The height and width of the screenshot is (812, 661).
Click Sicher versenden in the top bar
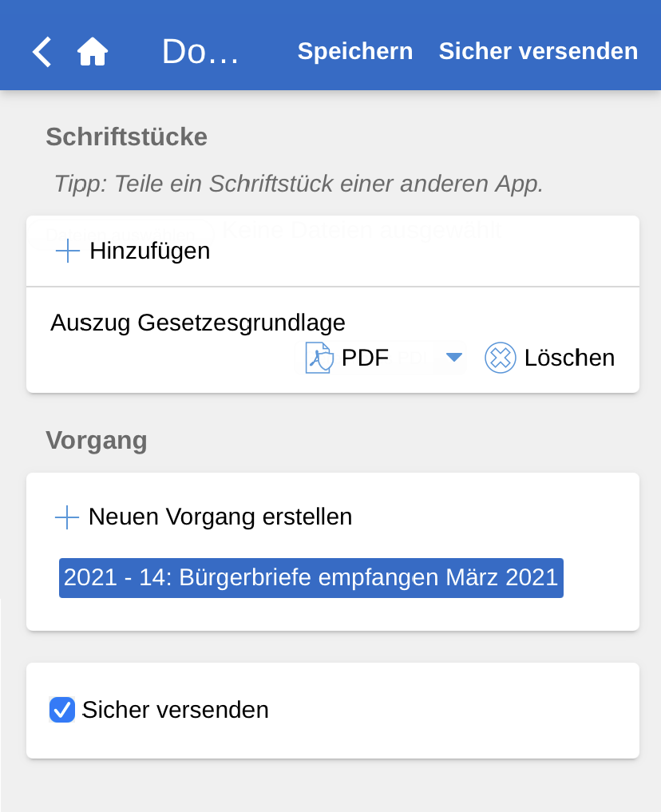coord(538,51)
